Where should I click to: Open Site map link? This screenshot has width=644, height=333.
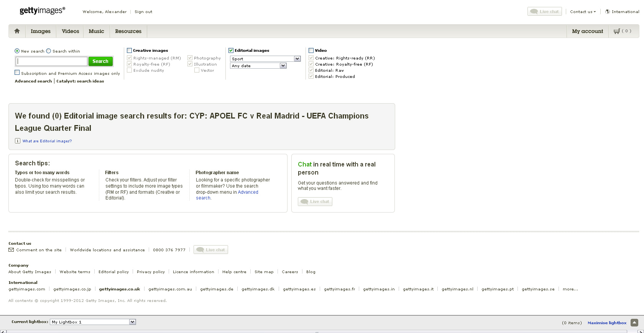pos(264,272)
